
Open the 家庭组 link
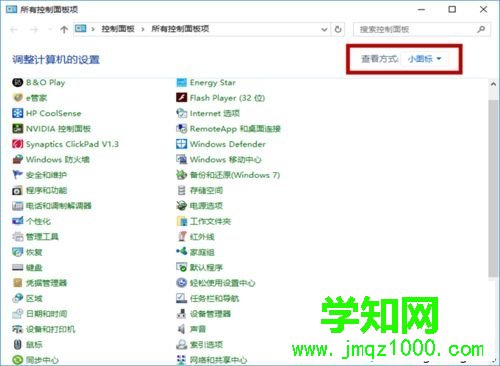click(202, 252)
